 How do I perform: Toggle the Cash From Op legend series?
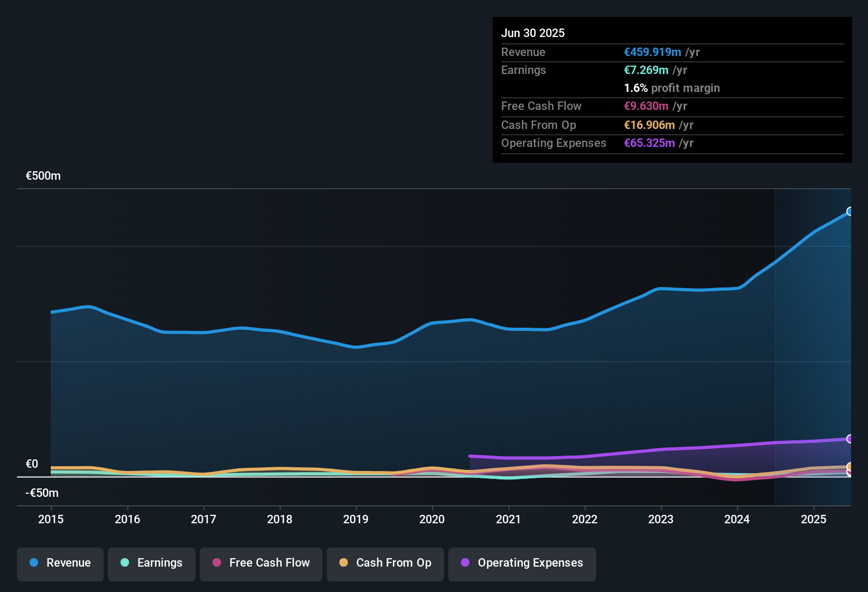click(x=385, y=564)
